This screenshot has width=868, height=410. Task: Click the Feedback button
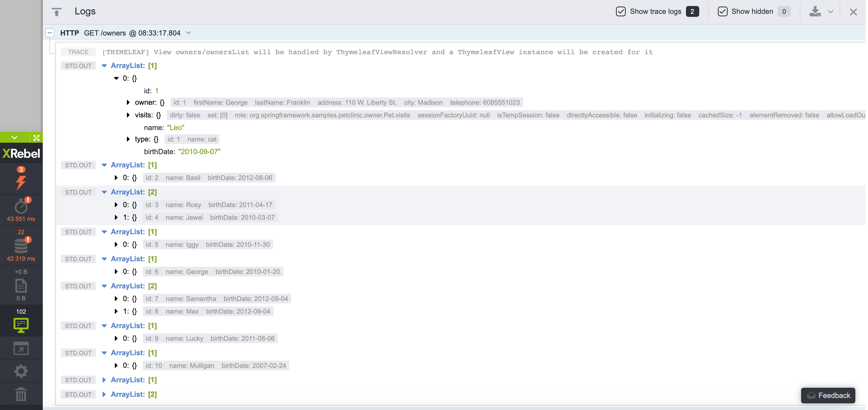click(x=828, y=395)
